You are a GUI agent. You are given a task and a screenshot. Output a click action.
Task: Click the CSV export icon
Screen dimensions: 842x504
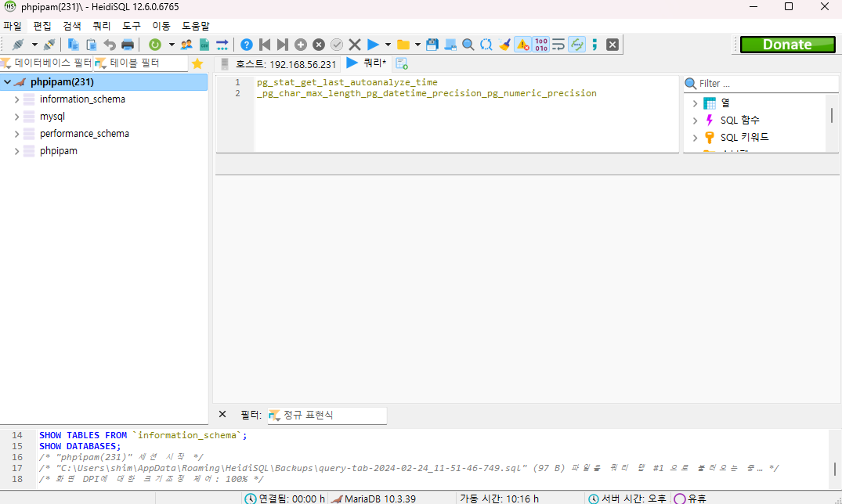(204, 45)
